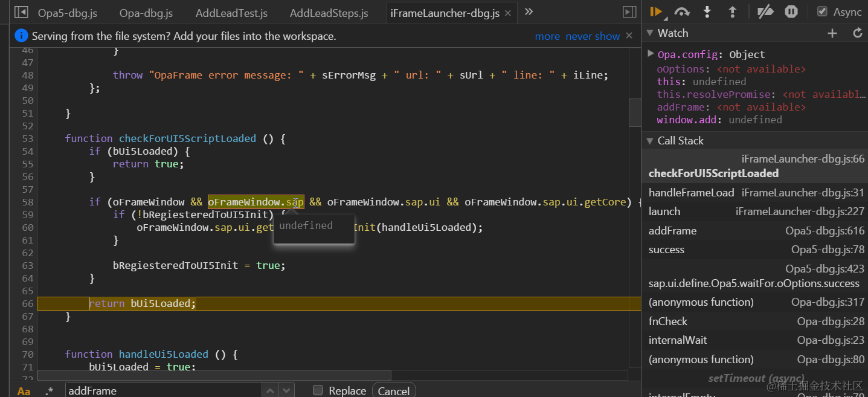Click the this.resolvePromise watch expression
Viewport: 868px width, 397px height.
[x=761, y=94]
